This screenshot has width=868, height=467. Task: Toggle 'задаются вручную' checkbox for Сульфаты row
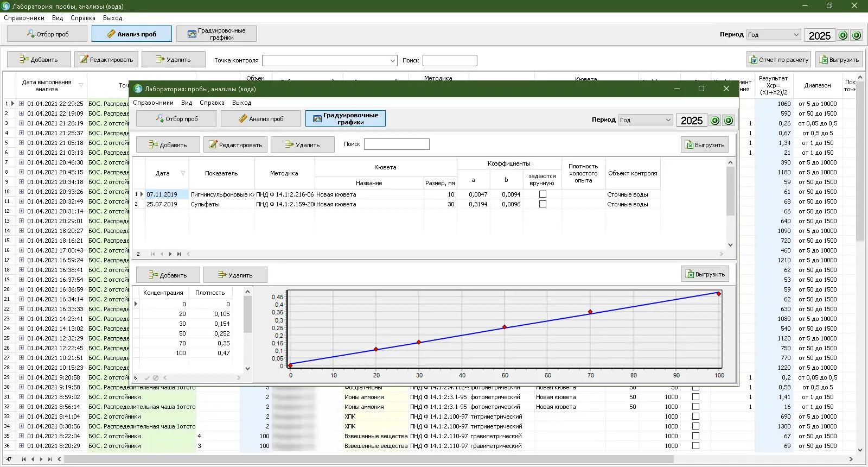[x=542, y=204]
